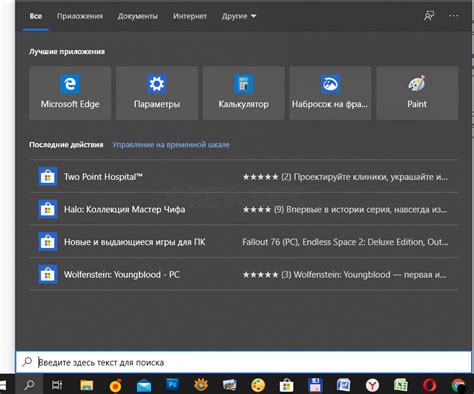Launch the Paint app tile
The height and width of the screenshot is (394, 474).
[417, 93]
